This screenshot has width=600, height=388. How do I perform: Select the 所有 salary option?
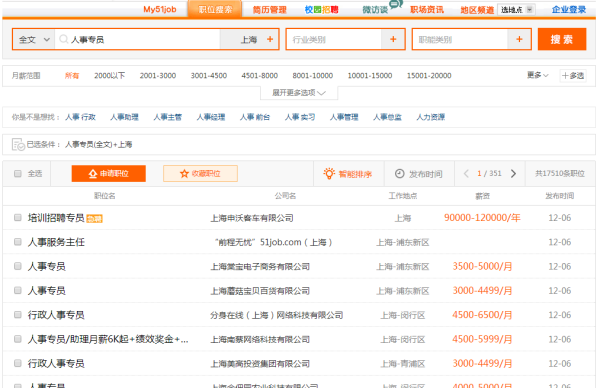(72, 76)
